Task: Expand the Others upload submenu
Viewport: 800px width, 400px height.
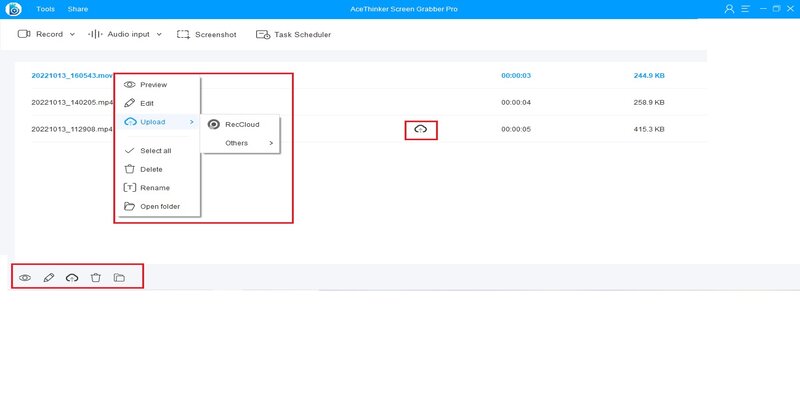Action: [247, 143]
